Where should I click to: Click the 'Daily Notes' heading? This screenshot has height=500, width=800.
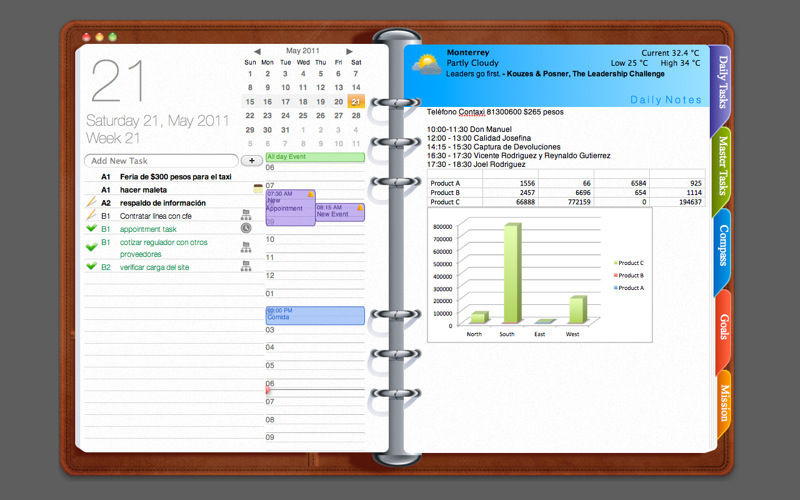coord(666,100)
